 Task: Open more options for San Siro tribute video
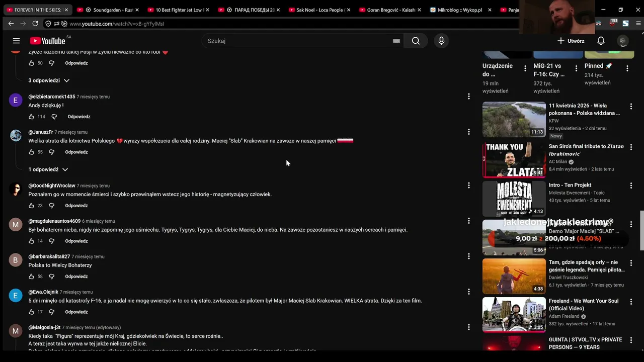point(631,147)
